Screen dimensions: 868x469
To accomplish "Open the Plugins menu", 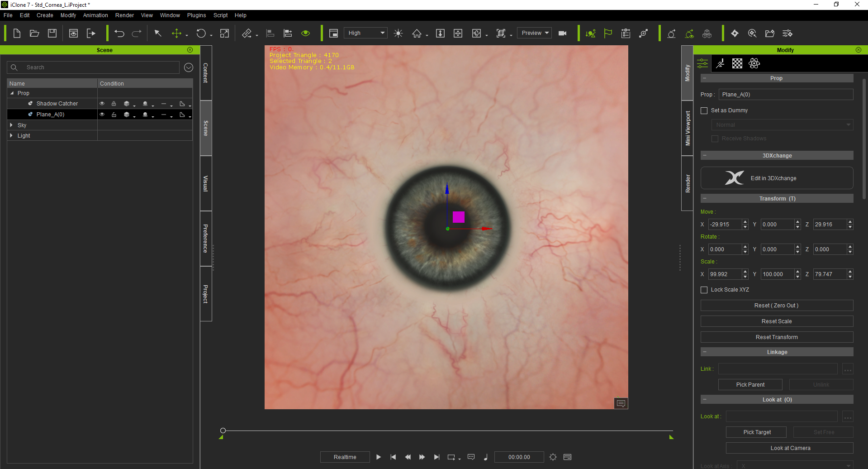I will (x=196, y=15).
